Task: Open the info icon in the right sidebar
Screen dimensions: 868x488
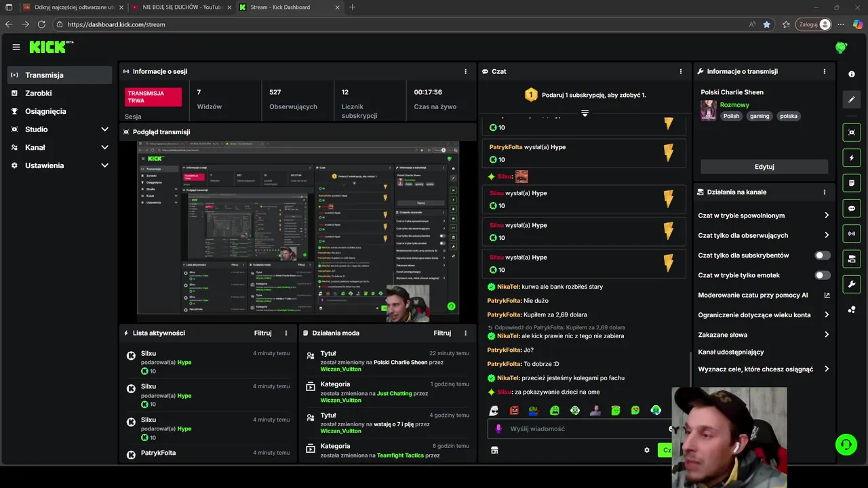Action: click(852, 75)
